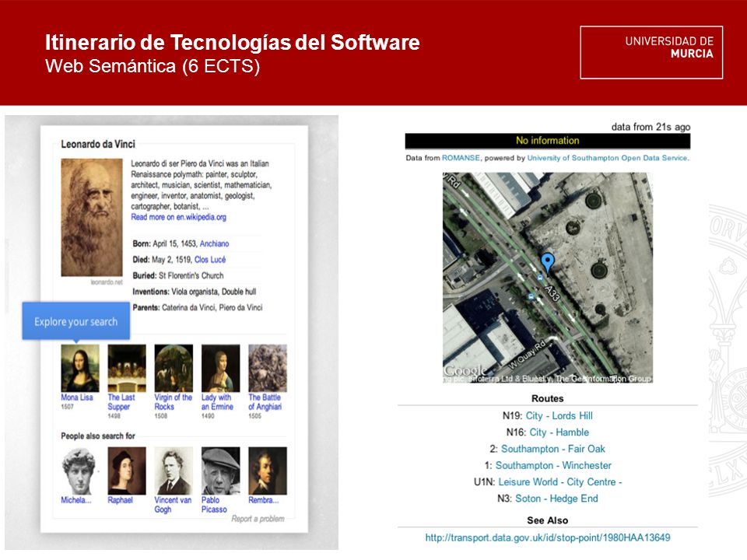Viewport: 747px width, 560px height.
Task: Open the Southampton - Fair Oak route
Action: click(x=553, y=449)
